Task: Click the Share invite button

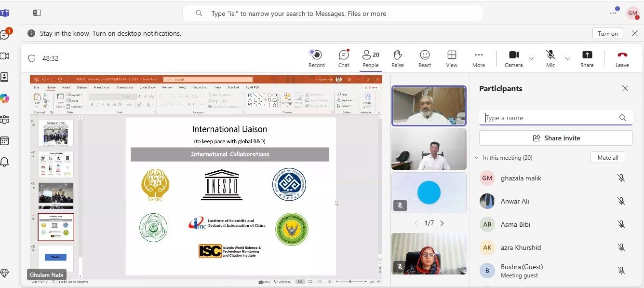Action: tap(556, 138)
